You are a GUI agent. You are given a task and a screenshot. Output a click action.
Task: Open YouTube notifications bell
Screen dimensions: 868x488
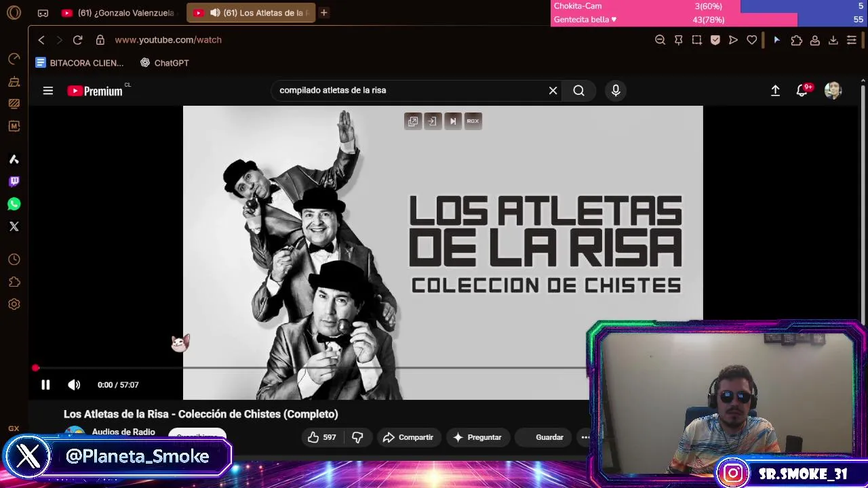[x=802, y=91]
